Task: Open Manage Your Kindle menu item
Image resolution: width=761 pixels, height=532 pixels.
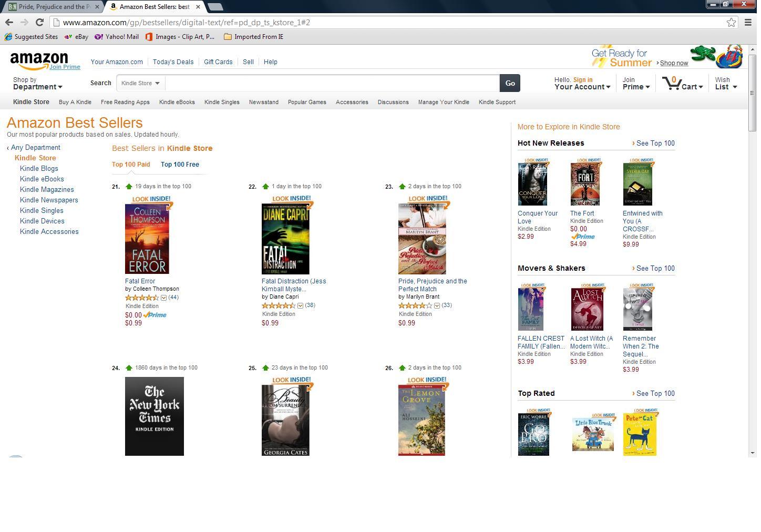Action: pyautogui.click(x=444, y=102)
